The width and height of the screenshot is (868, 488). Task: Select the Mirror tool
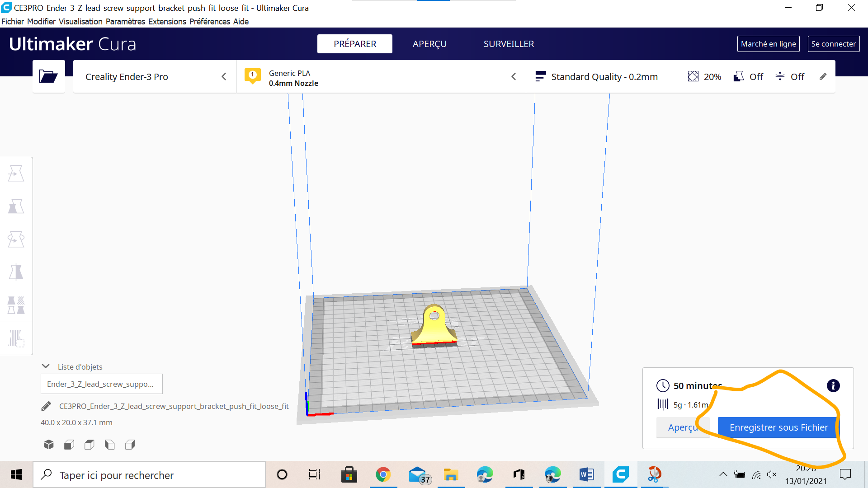point(16,272)
